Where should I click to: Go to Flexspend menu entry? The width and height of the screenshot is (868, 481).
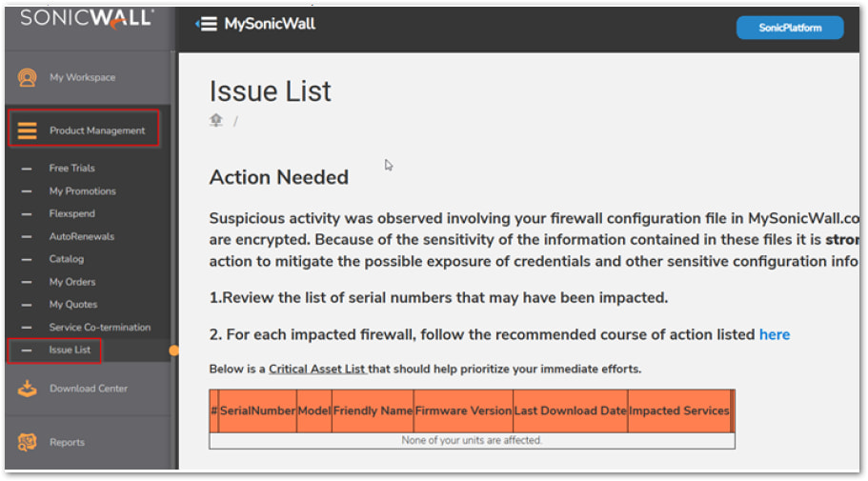[71, 213]
